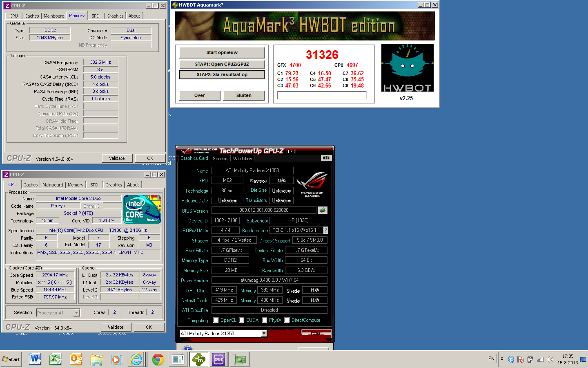This screenshot has height=368, width=588.
Task: Open Outlook from the taskbar
Action: 76,359
